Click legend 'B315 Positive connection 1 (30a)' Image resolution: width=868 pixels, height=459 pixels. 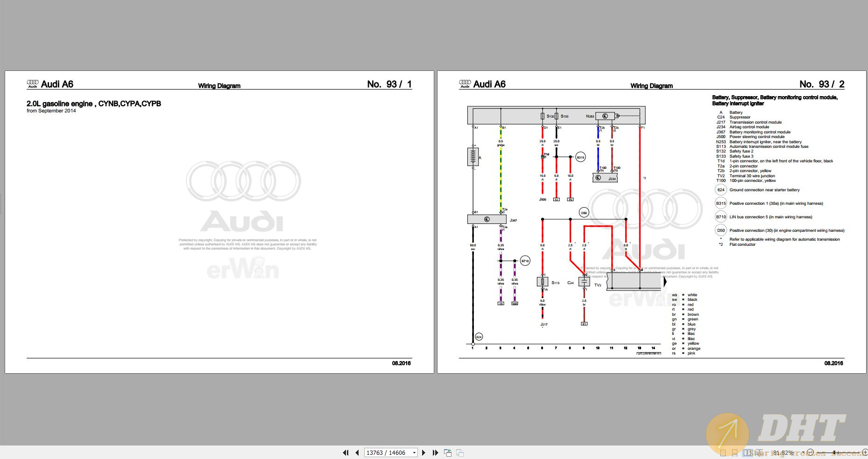pos(769,203)
